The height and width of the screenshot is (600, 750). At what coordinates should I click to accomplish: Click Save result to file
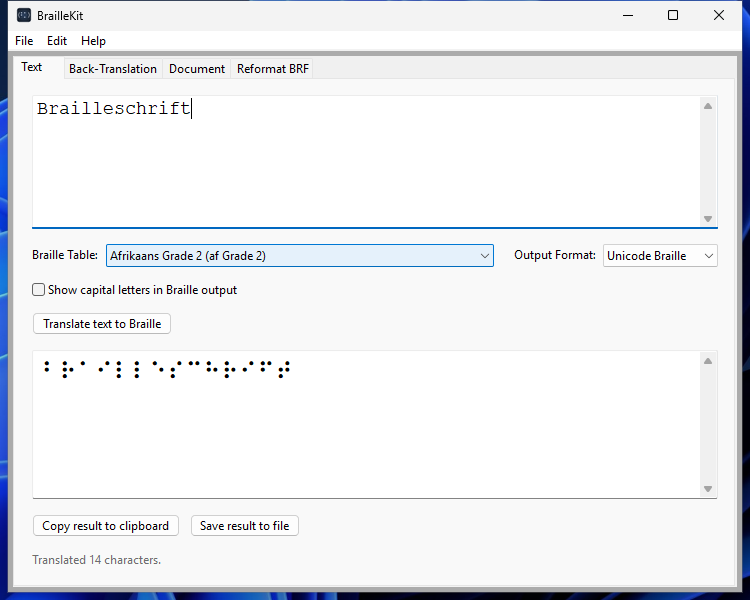244,526
